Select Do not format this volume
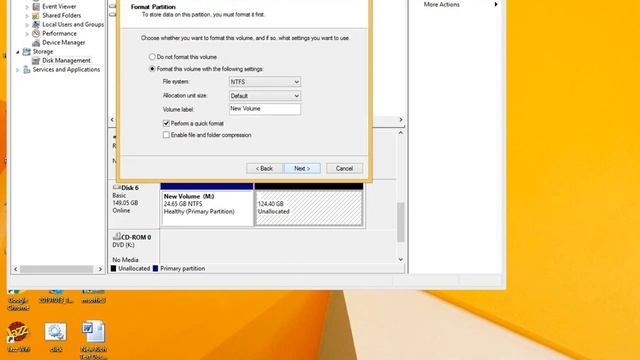The image size is (640, 360). click(152, 57)
